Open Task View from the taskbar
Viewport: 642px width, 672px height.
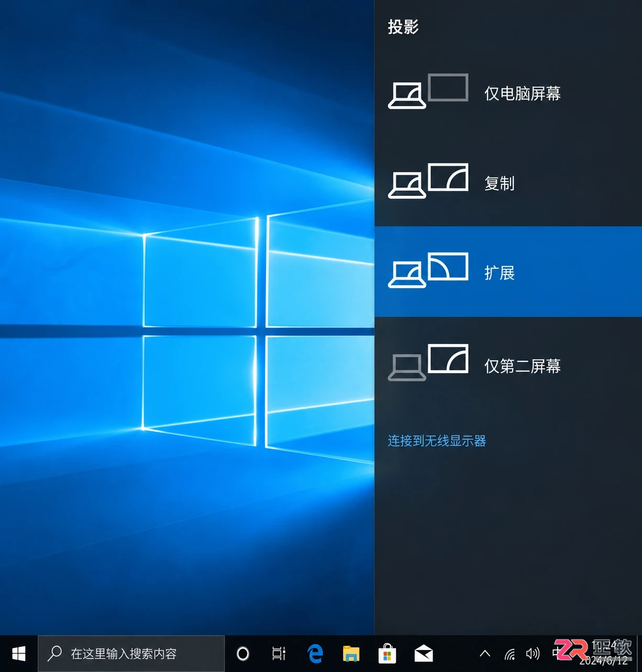279,654
